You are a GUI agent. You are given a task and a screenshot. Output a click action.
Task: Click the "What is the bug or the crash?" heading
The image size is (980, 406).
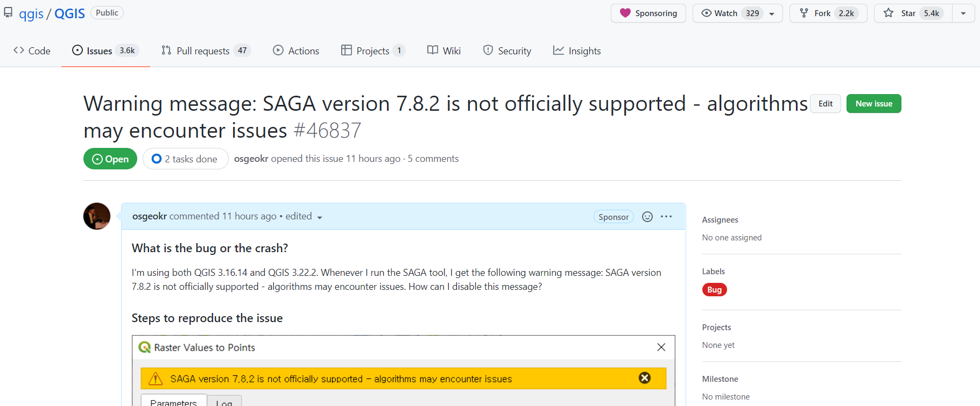pos(210,248)
